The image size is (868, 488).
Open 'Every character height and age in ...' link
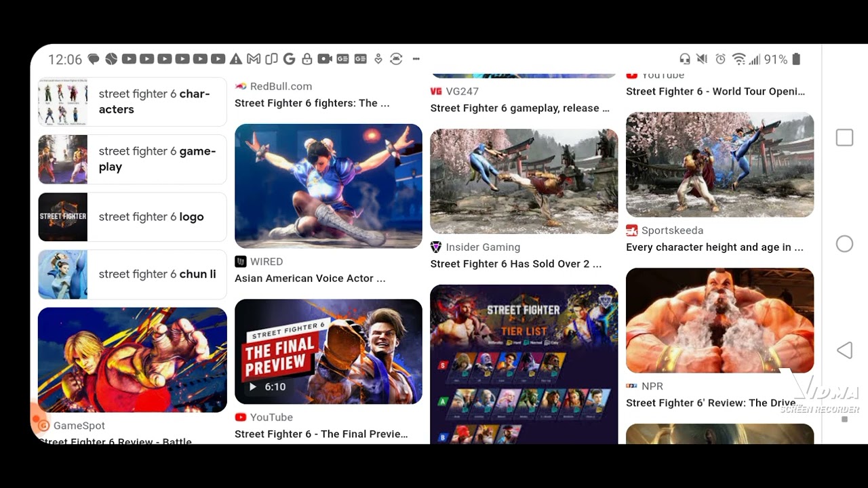pos(715,247)
